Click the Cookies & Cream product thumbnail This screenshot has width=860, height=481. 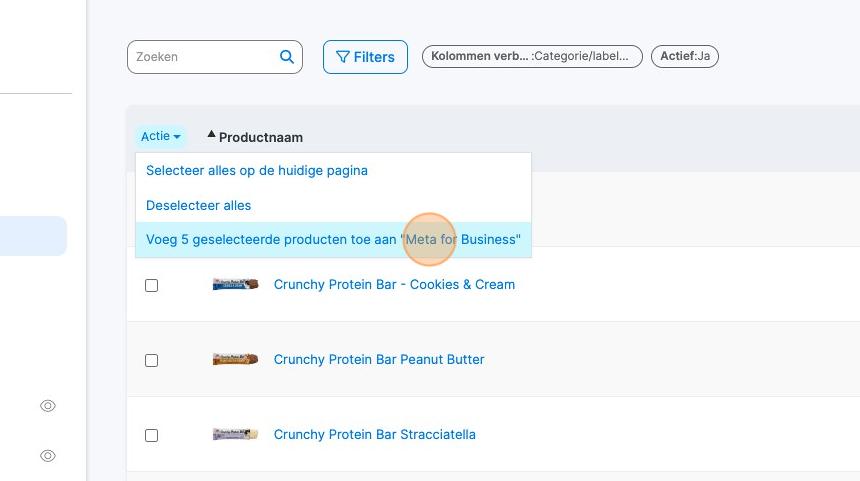[x=236, y=285]
